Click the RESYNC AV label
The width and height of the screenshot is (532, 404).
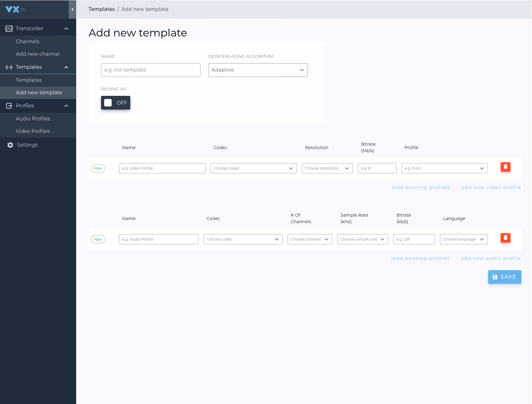(113, 89)
